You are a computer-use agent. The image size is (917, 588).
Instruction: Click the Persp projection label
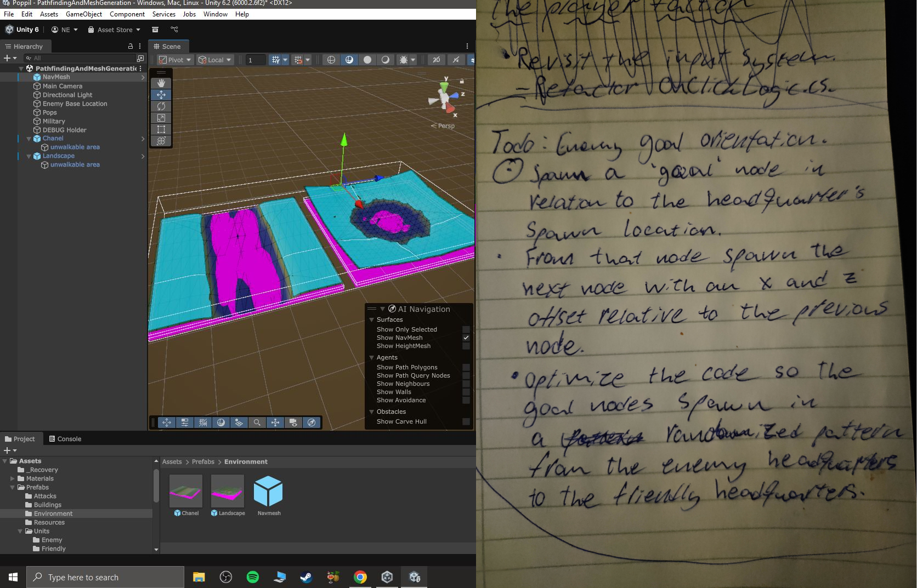pos(443,126)
